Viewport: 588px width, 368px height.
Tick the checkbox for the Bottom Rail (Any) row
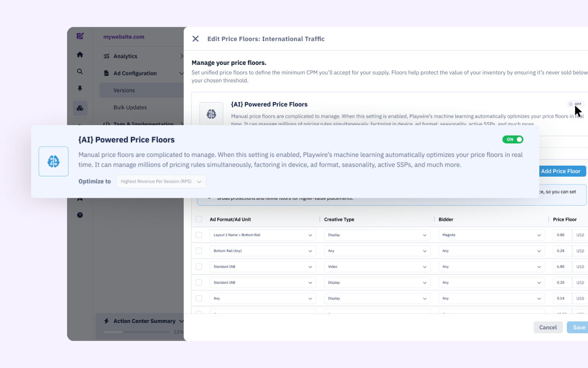pos(198,251)
